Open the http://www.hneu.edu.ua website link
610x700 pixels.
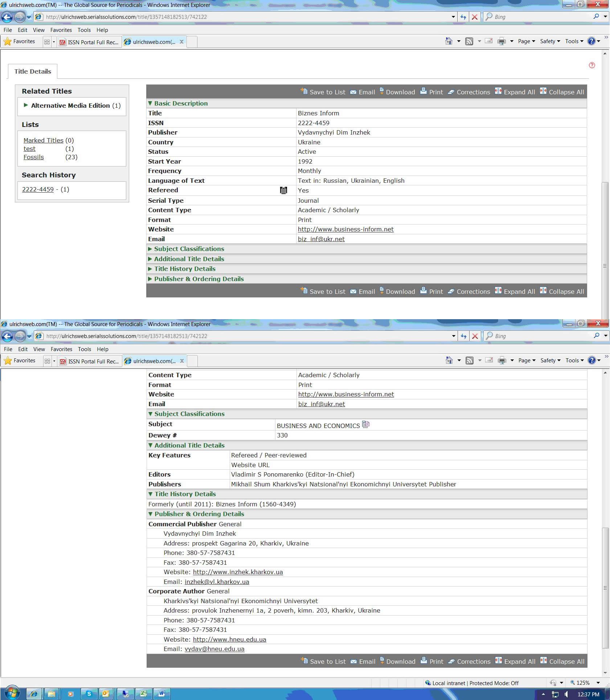[x=230, y=639]
